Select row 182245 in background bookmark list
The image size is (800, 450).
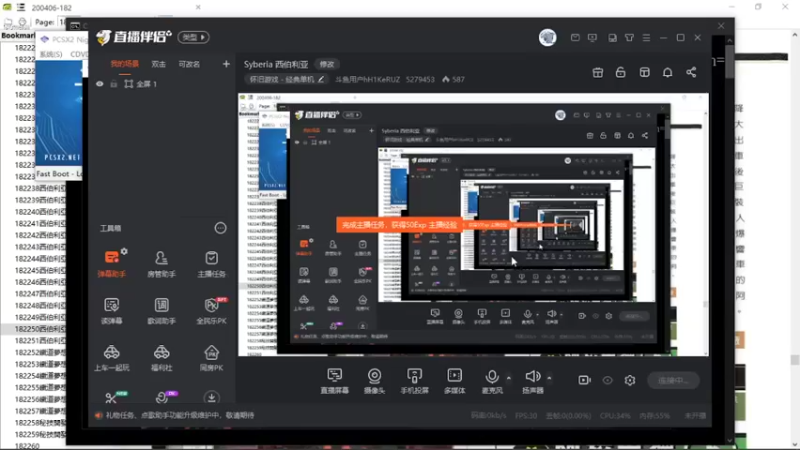tap(40, 270)
